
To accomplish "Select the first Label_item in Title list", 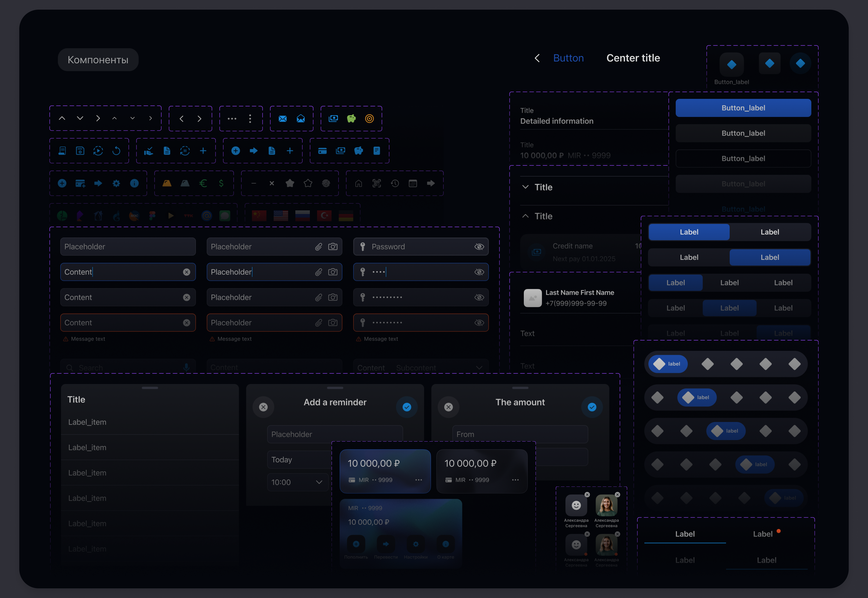I will click(87, 422).
